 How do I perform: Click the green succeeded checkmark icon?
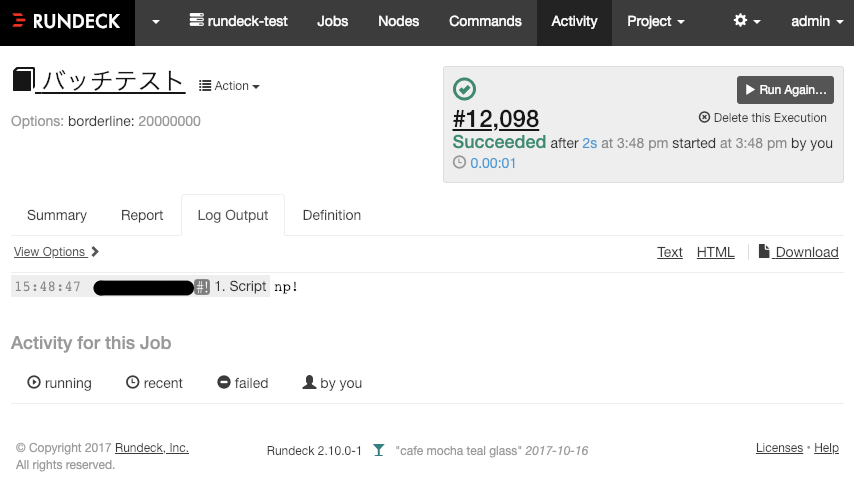pyautogui.click(x=464, y=89)
